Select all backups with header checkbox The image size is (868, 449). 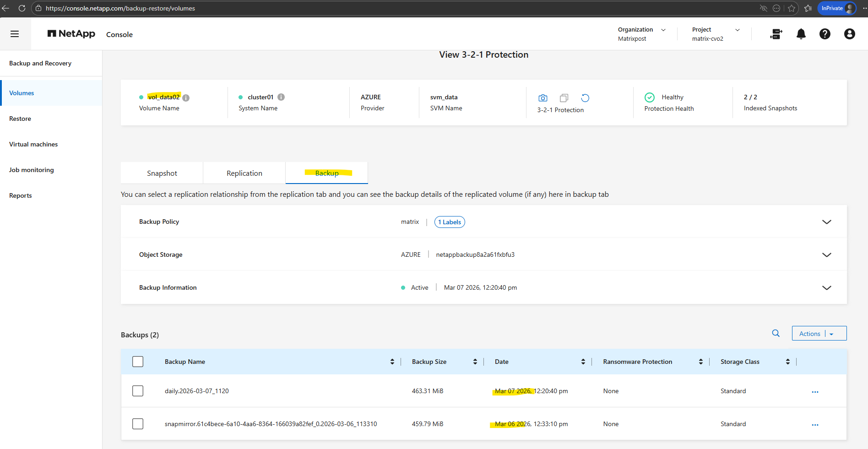138,362
